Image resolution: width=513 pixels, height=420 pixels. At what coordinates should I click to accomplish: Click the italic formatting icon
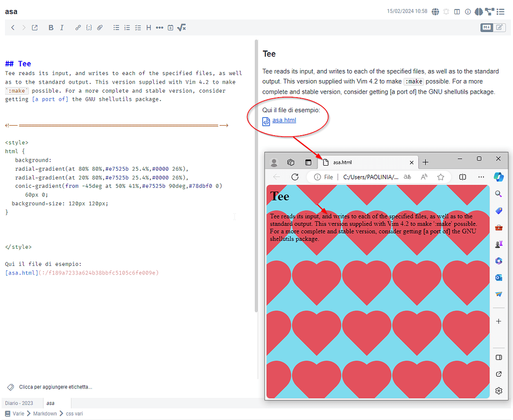tap(62, 28)
